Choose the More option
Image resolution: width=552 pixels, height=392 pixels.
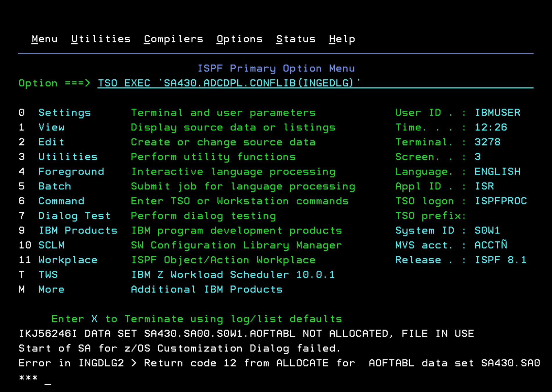coord(51,289)
